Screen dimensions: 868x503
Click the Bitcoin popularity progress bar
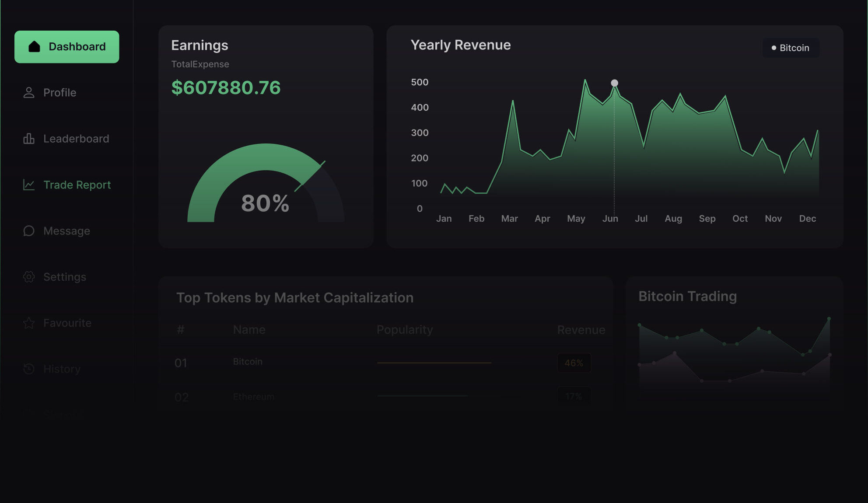tap(434, 363)
